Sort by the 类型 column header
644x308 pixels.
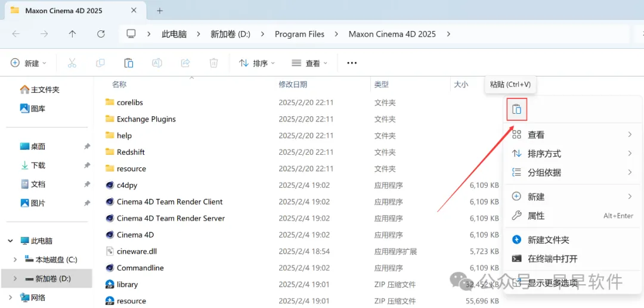382,85
